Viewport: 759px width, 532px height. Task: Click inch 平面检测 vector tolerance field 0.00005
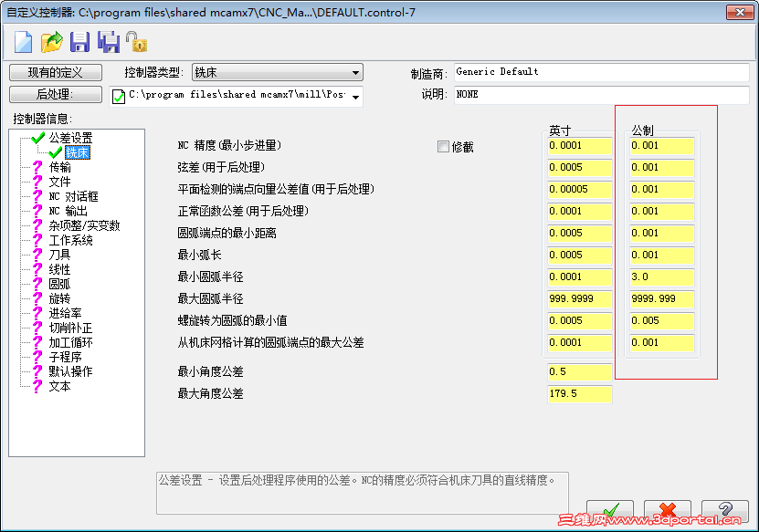pos(579,190)
